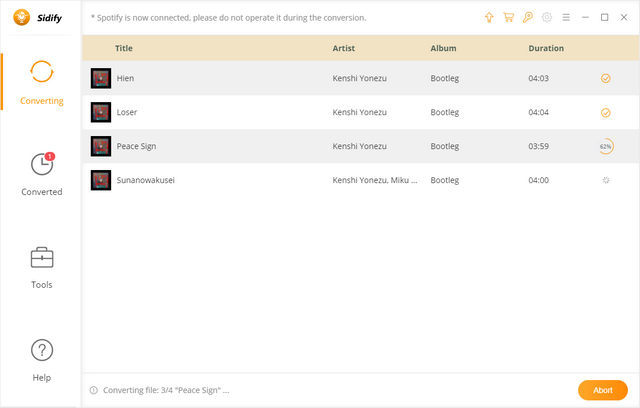Open the Tools briefcase icon

tap(42, 257)
